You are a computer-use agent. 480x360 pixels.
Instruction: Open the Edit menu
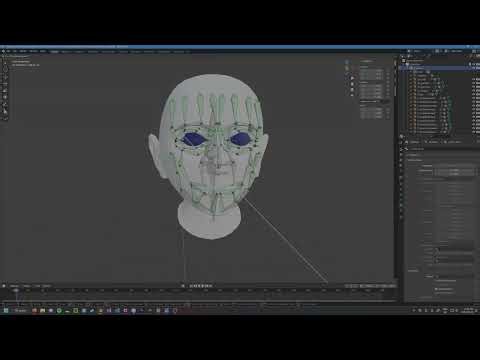(15, 51)
